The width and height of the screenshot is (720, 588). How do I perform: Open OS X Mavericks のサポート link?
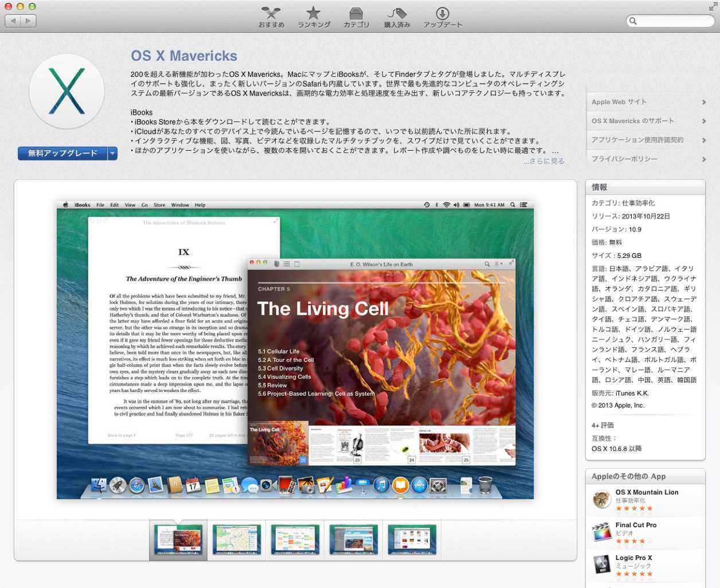tap(633, 121)
